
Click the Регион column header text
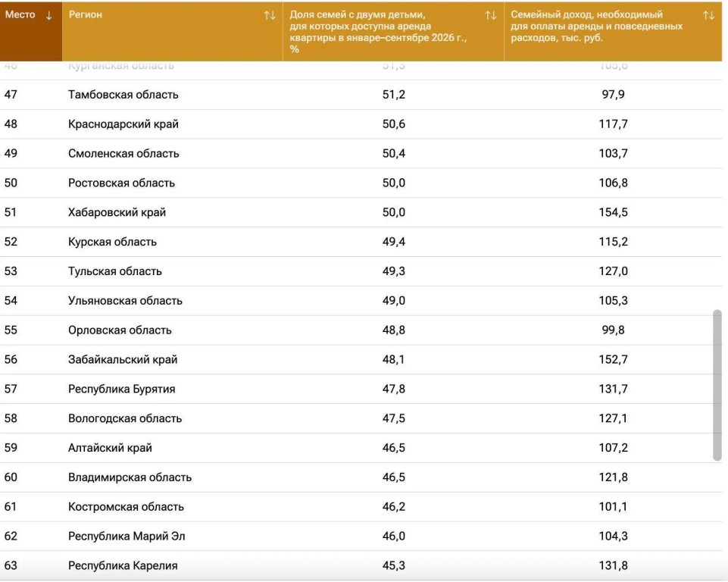[x=86, y=15]
